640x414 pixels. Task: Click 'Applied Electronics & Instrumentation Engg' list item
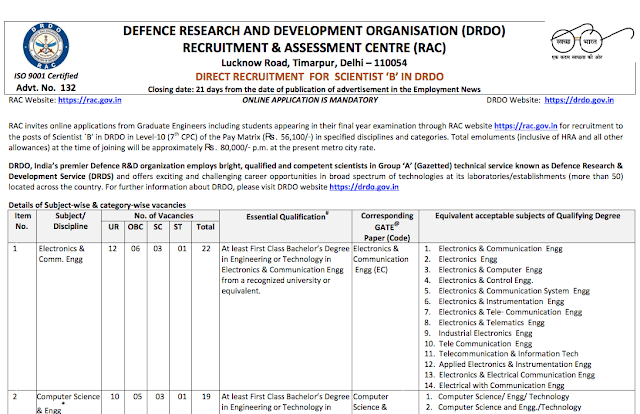tap(515, 364)
